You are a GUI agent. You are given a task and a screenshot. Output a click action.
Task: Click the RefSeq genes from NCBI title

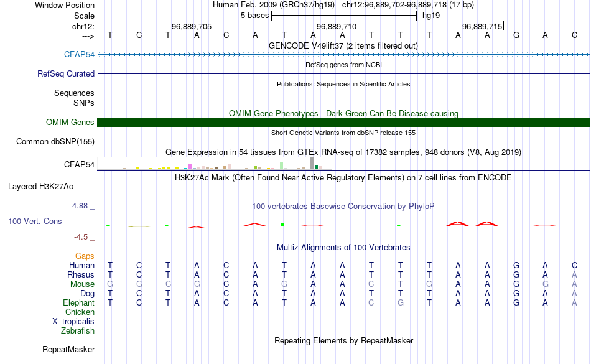[344, 65]
